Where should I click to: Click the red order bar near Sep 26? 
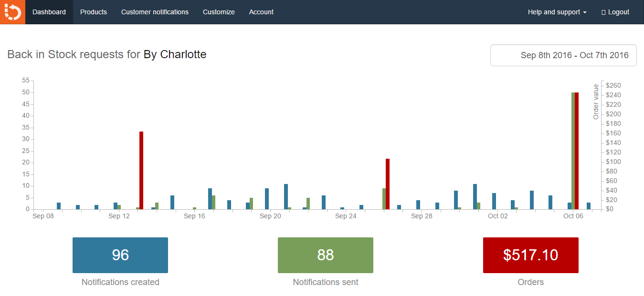pyautogui.click(x=388, y=184)
